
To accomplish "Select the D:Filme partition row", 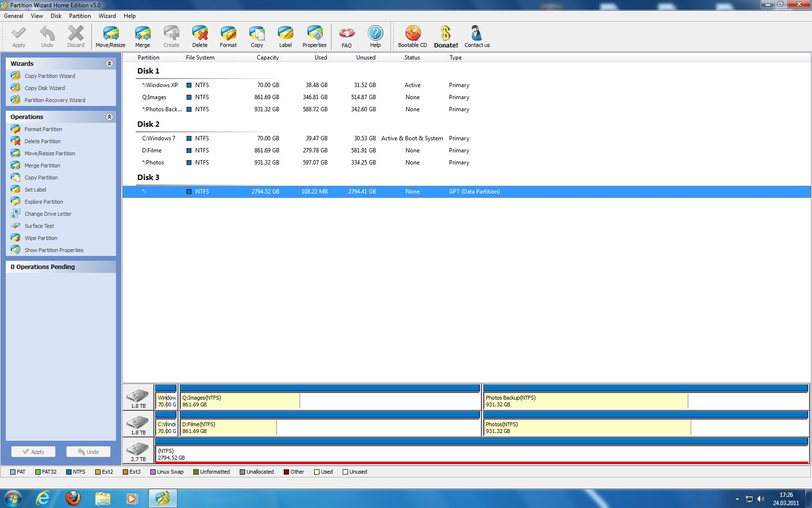I will coord(466,150).
